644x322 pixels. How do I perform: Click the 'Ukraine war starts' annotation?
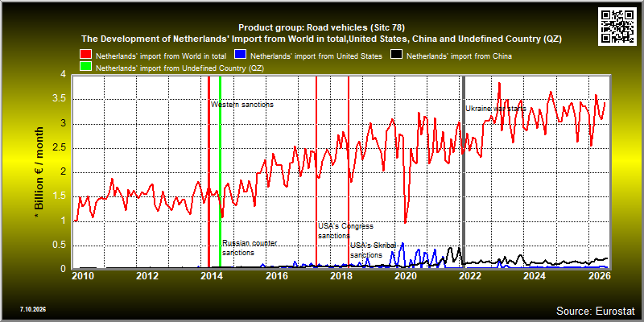pyautogui.click(x=496, y=109)
